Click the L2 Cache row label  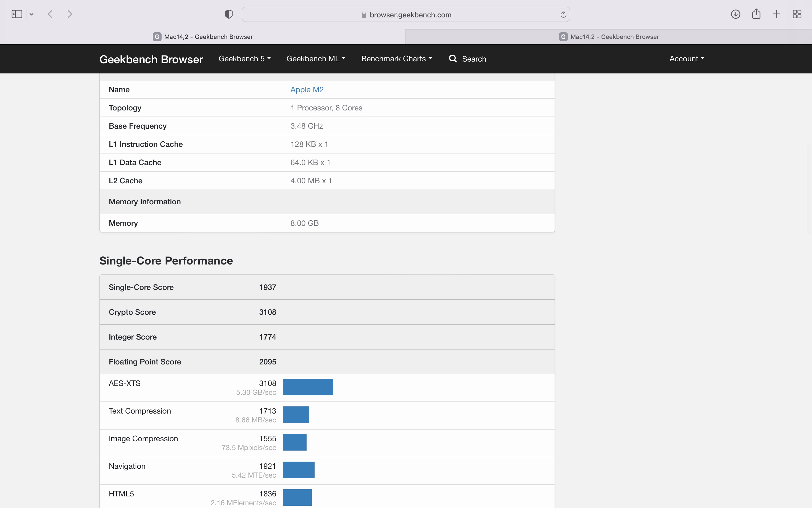(x=125, y=181)
